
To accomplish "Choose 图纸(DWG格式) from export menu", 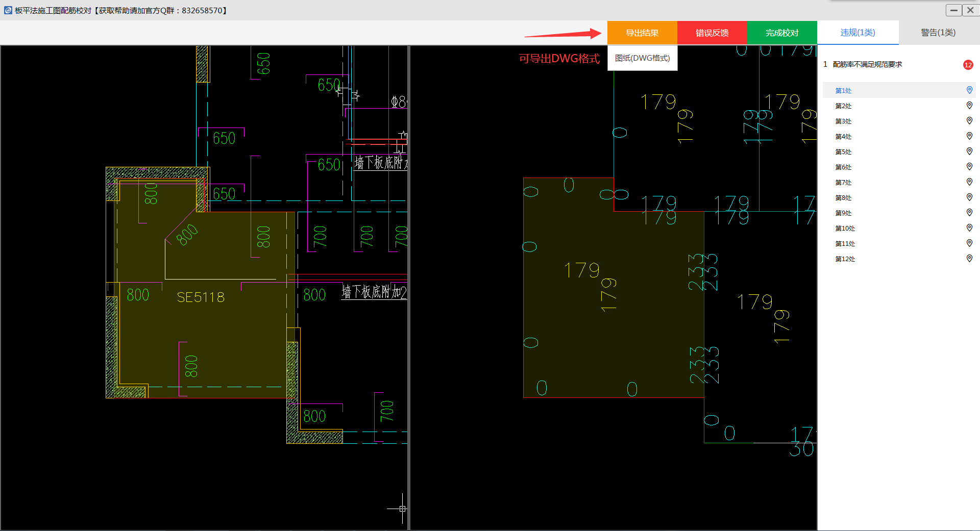I will [x=642, y=58].
